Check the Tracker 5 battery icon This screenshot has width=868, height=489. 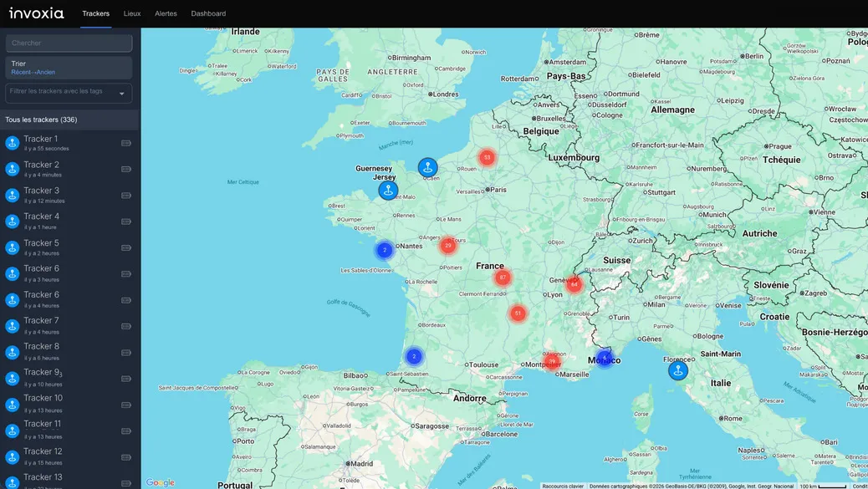pyautogui.click(x=126, y=247)
